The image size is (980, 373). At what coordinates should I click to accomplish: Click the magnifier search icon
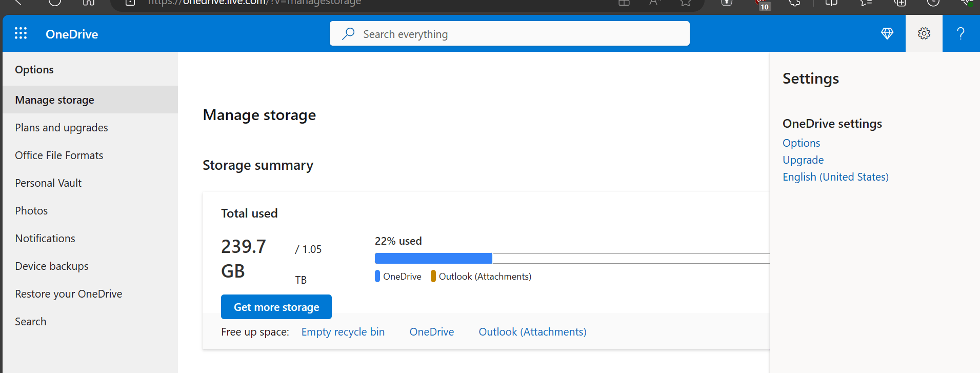coord(348,34)
